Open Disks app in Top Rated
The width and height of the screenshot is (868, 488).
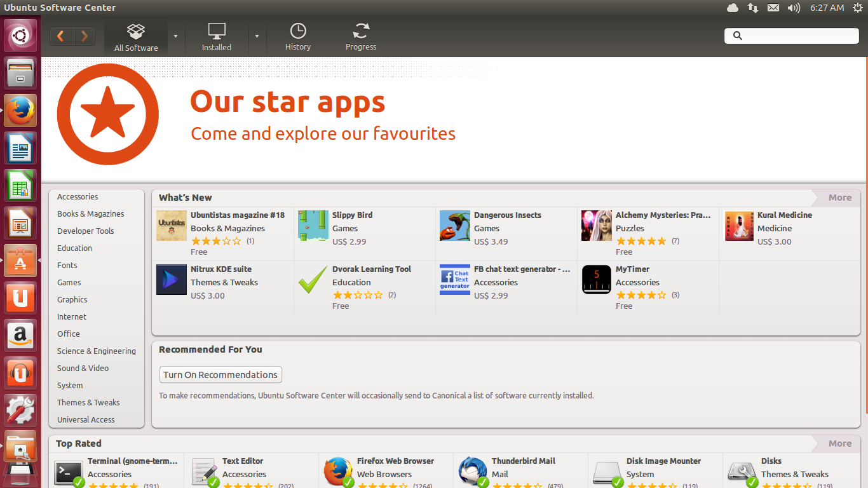tap(791, 471)
